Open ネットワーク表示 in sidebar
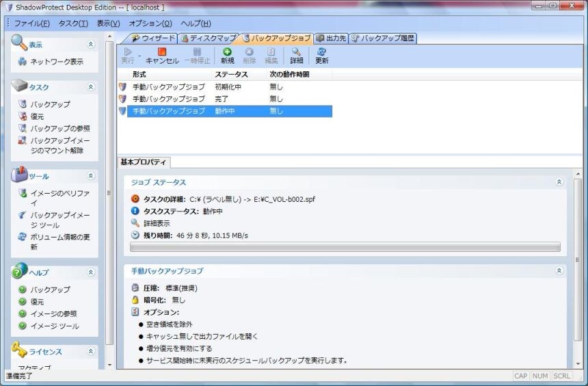The width and height of the screenshot is (588, 386). point(57,62)
